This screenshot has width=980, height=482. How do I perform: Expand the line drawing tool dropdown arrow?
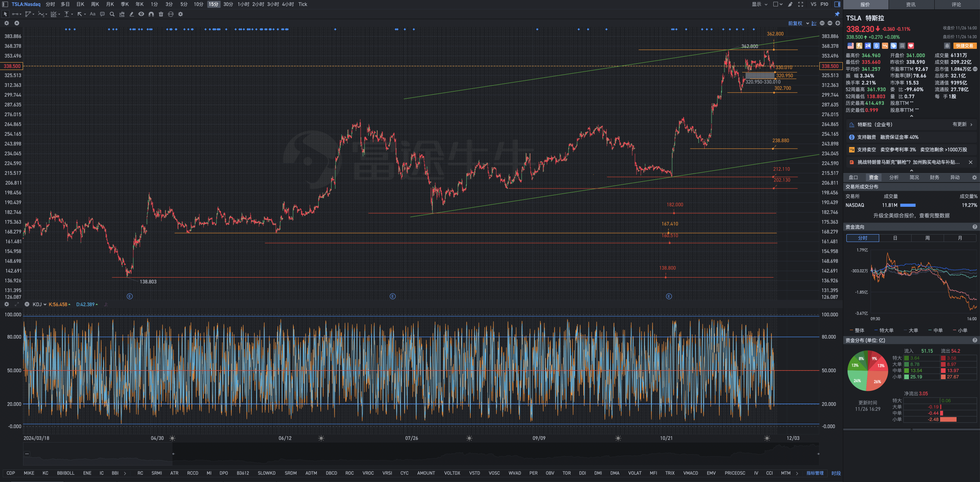coord(20,14)
